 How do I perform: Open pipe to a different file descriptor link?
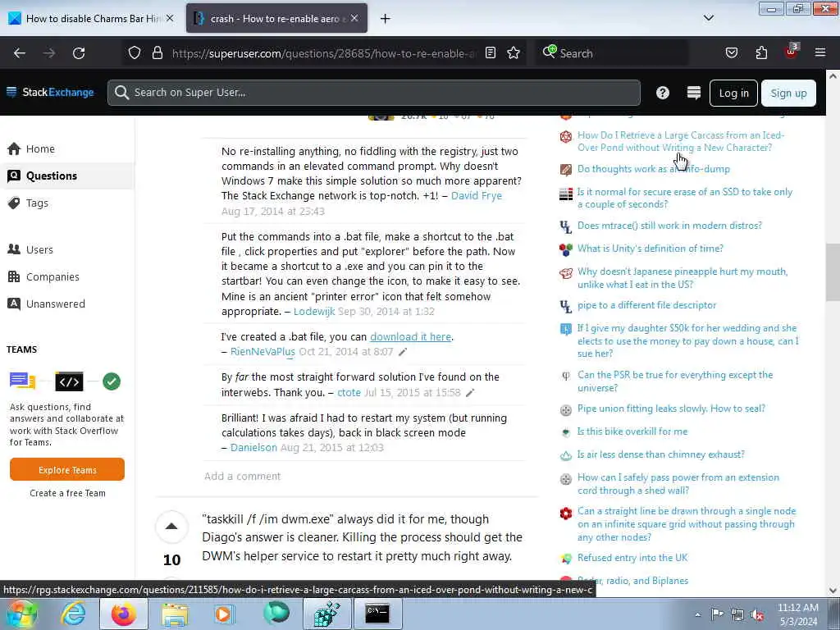click(x=646, y=305)
